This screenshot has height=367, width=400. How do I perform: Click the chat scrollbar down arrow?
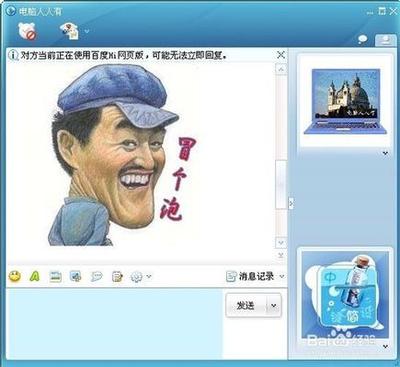pyautogui.click(x=281, y=243)
